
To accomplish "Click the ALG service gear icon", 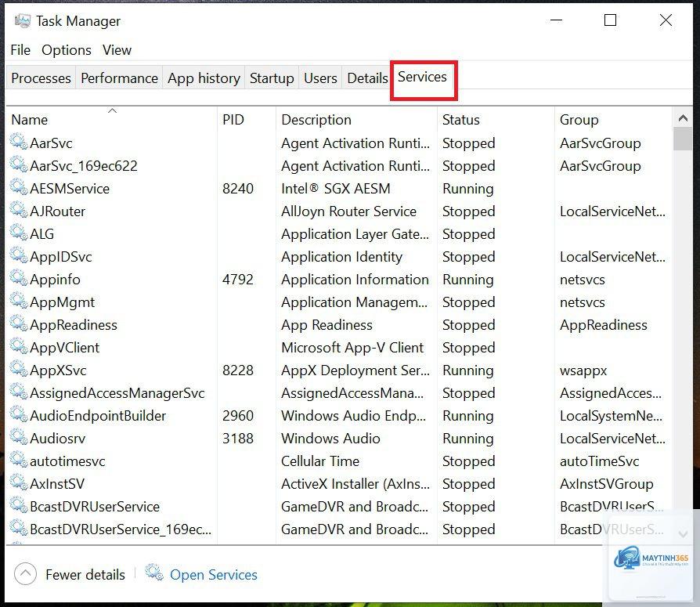I will pyautogui.click(x=19, y=233).
